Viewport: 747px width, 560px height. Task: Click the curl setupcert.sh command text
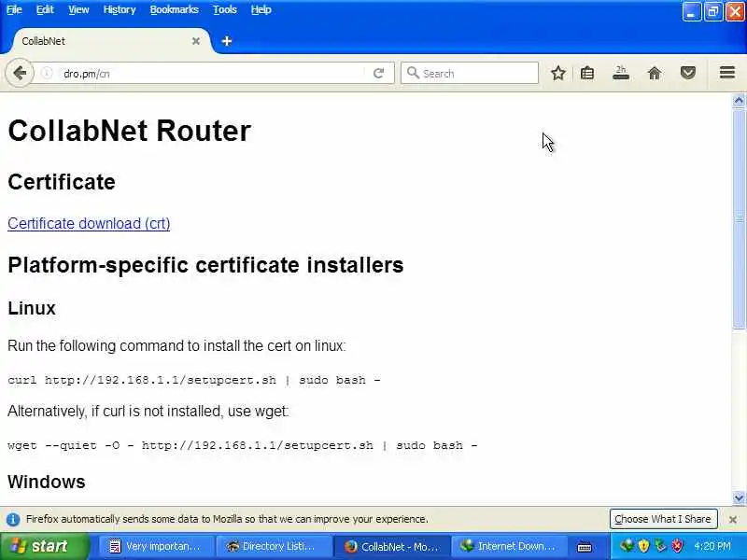[194, 380]
